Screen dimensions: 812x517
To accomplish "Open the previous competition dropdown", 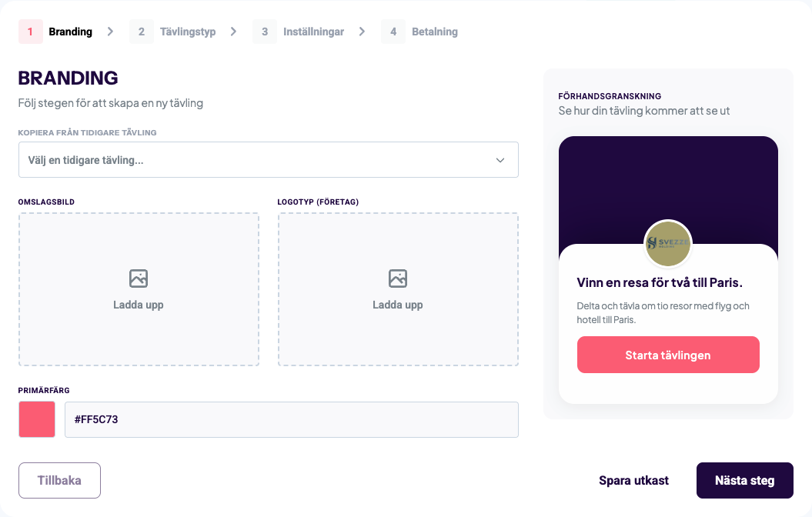I will coord(254,160).
